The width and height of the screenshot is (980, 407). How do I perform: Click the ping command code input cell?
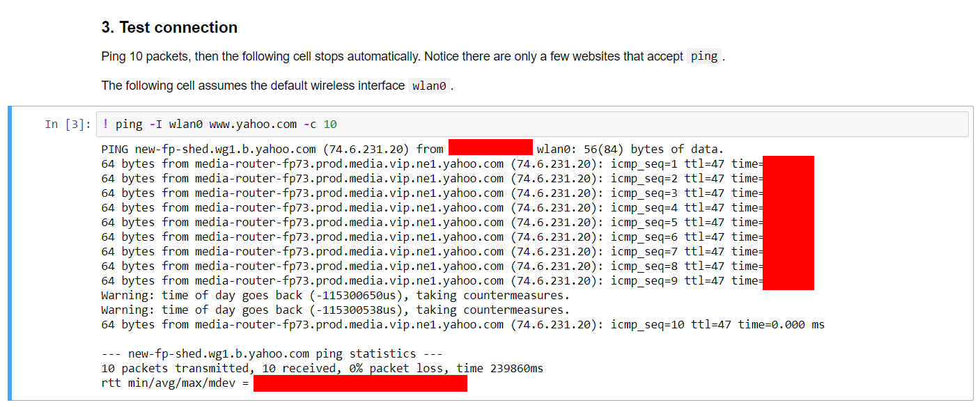click(532, 124)
